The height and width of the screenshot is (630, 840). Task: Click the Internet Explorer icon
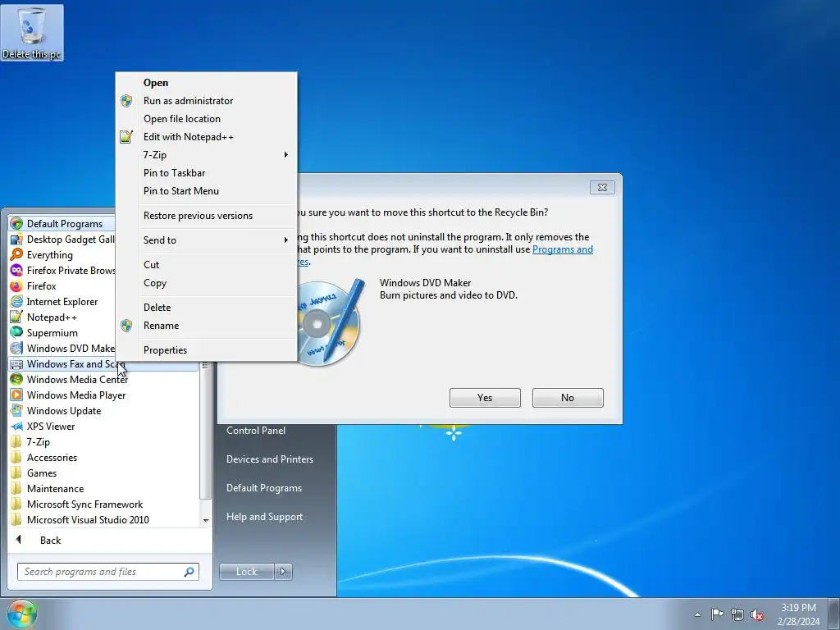click(x=16, y=301)
